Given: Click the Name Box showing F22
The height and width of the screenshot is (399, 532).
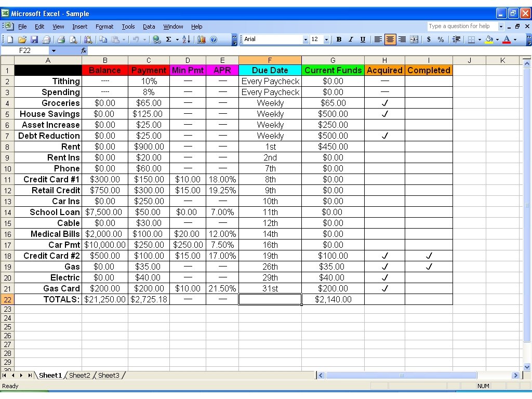Looking at the screenshot, I should 25,50.
